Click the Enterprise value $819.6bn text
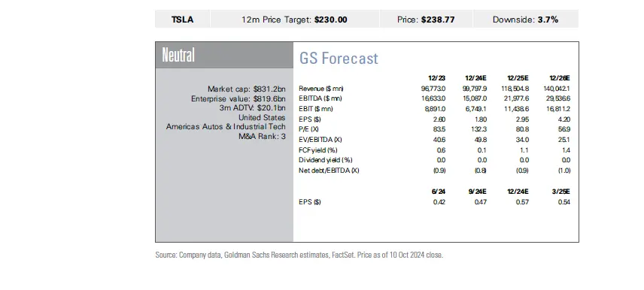The height and width of the screenshot is (290, 644). click(238, 99)
